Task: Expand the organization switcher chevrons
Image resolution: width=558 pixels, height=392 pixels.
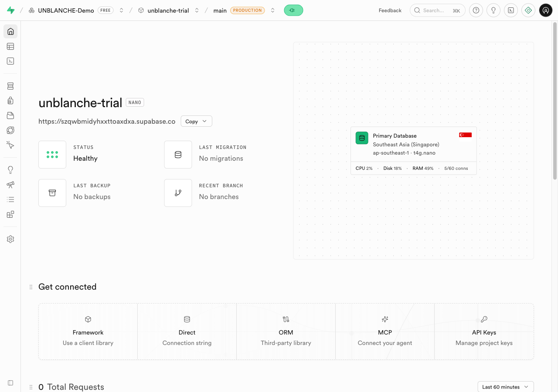Action: pyautogui.click(x=121, y=10)
